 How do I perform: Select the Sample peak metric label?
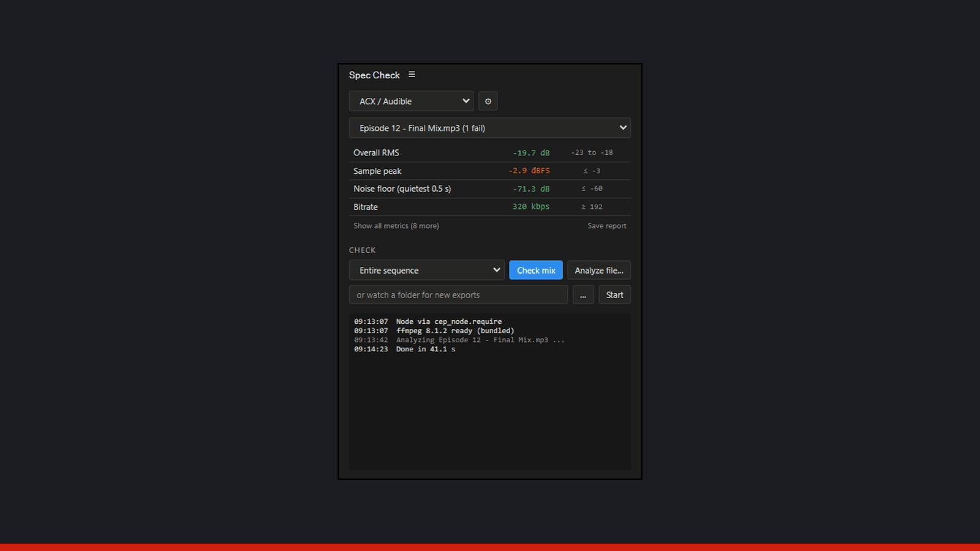click(x=377, y=171)
